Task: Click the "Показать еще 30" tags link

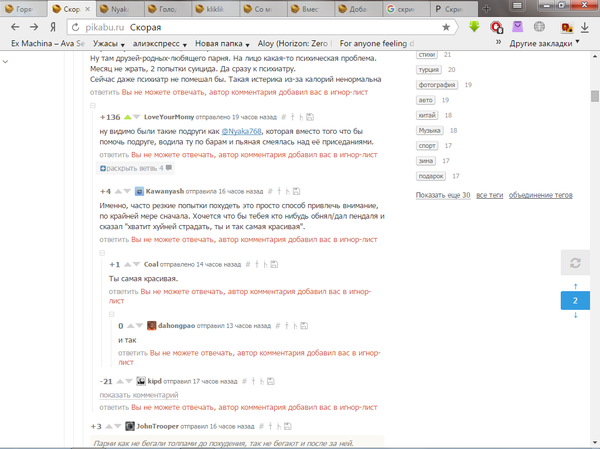Action: tap(443, 195)
